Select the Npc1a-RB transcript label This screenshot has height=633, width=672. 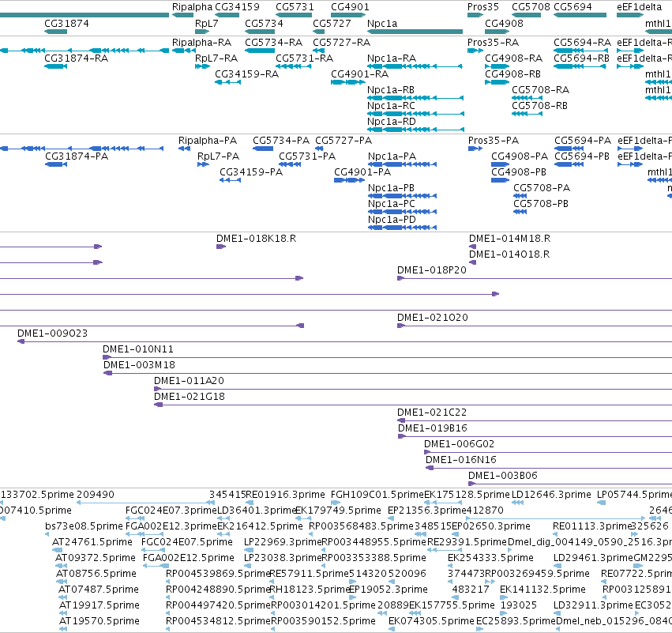[x=390, y=90]
